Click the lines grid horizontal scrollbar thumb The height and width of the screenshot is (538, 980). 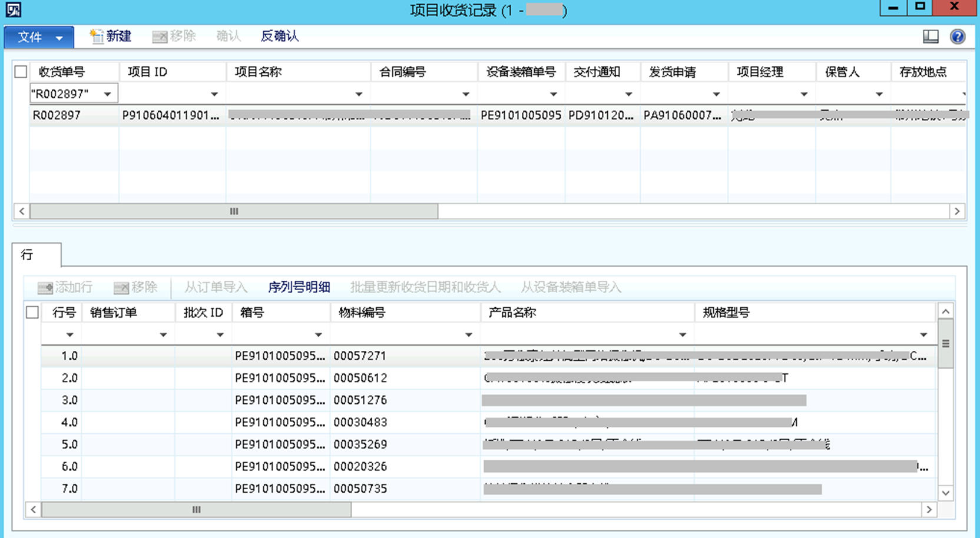coord(196,510)
